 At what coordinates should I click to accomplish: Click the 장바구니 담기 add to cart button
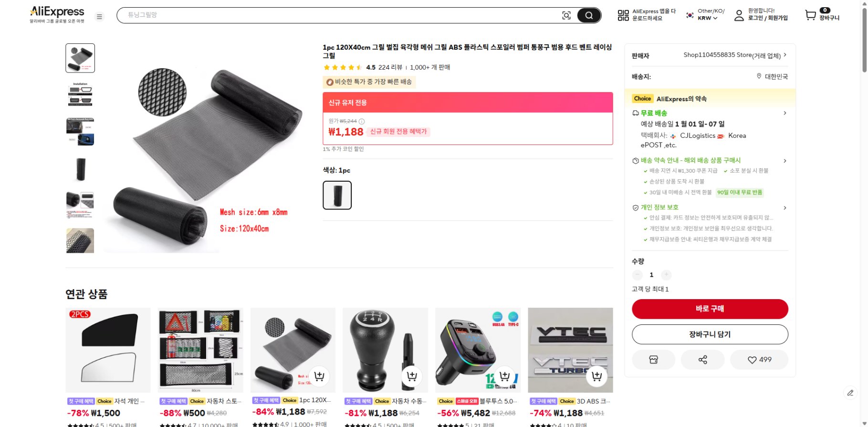click(x=710, y=334)
